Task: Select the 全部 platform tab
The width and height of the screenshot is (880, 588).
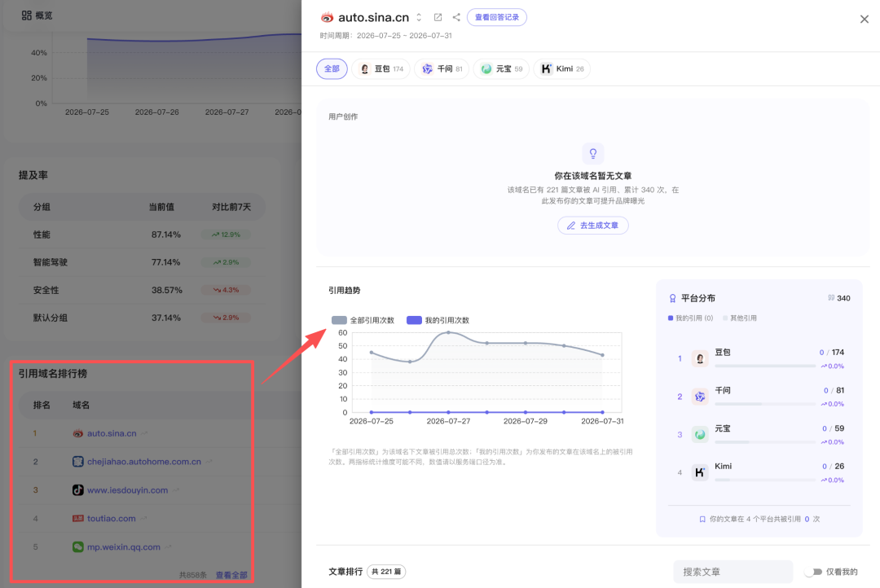Action: (332, 68)
